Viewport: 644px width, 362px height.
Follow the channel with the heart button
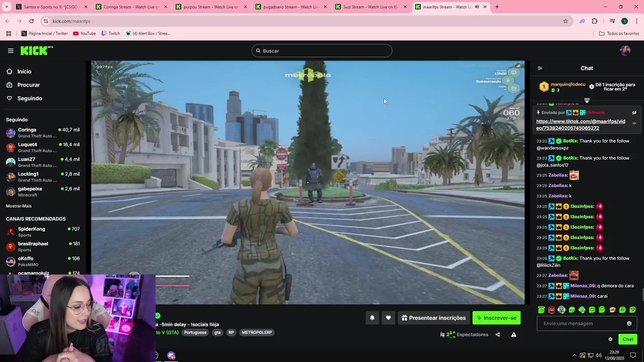pos(388,318)
